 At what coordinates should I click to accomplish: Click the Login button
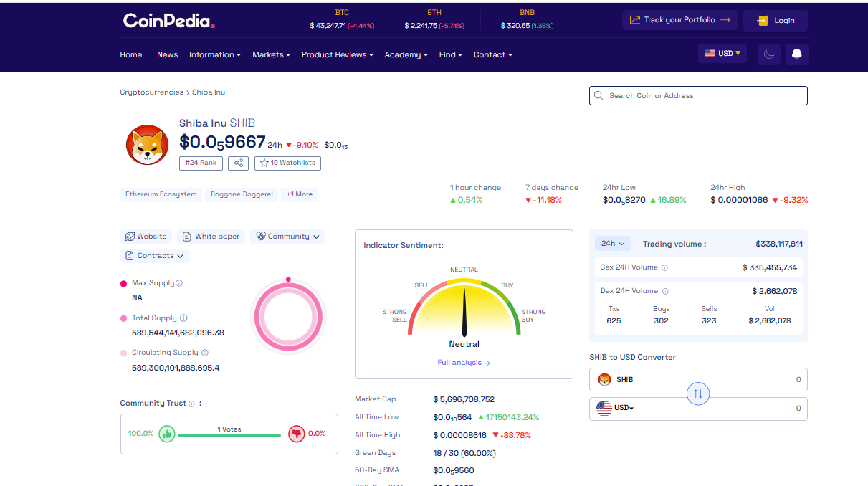(x=776, y=21)
